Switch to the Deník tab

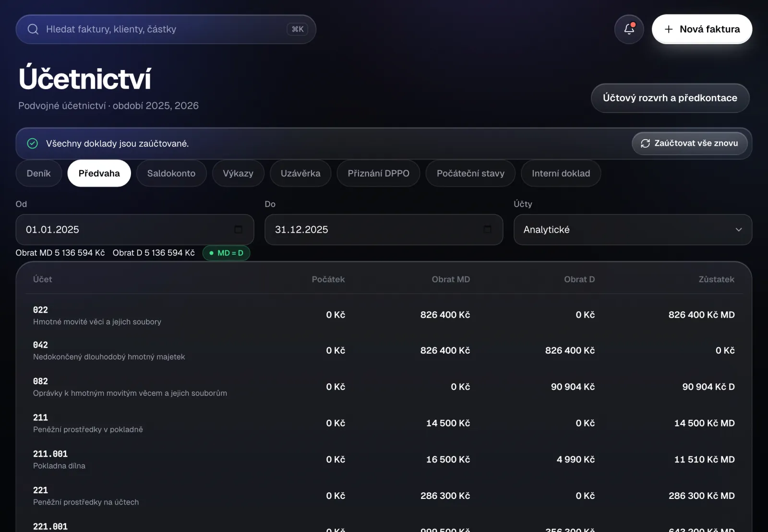(x=39, y=173)
